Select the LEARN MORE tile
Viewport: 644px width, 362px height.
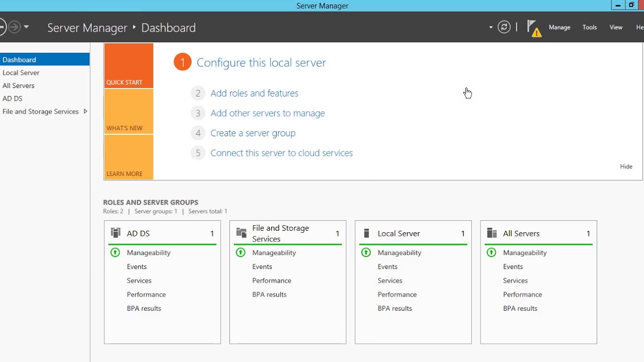(129, 157)
